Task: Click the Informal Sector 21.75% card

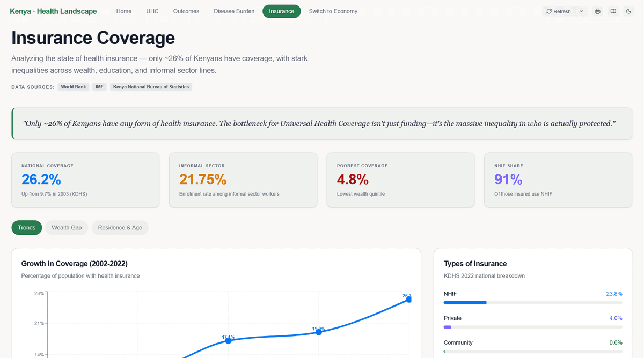Action: pyautogui.click(x=243, y=180)
